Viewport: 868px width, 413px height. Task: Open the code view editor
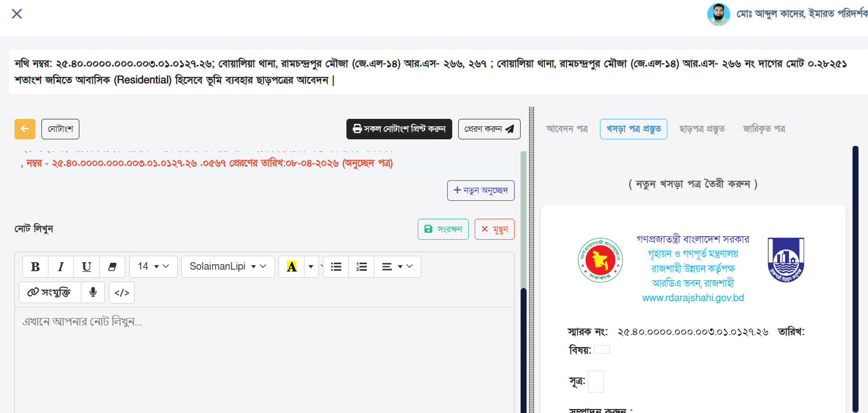click(122, 293)
